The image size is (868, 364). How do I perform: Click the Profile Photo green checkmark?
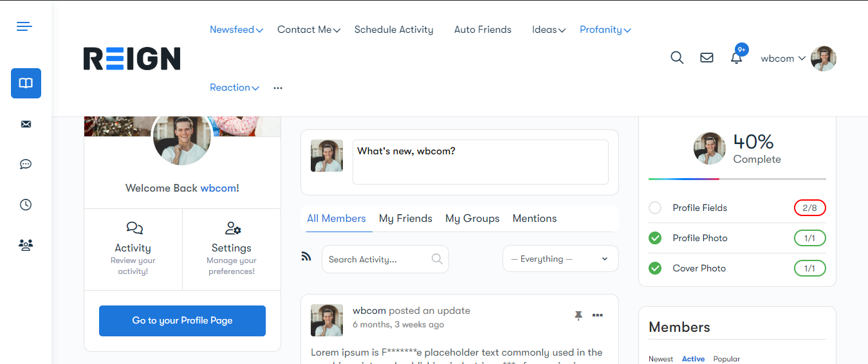pos(655,238)
